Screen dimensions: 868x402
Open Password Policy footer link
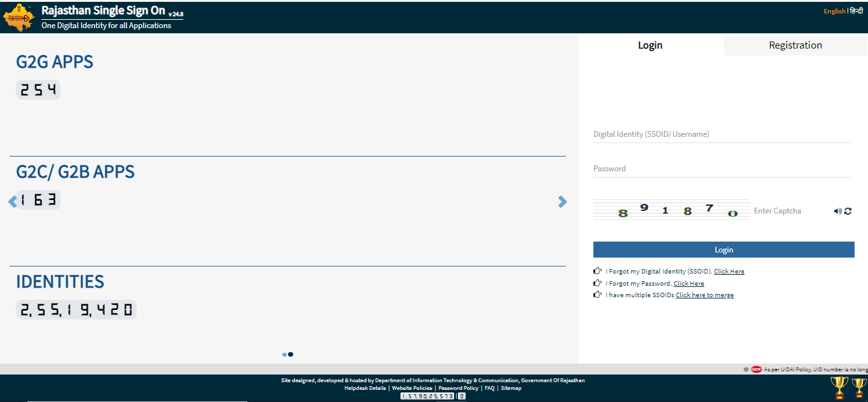[x=458, y=388]
